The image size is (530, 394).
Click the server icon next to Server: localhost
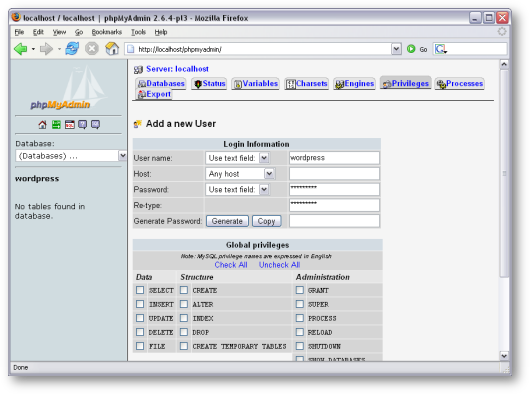138,70
